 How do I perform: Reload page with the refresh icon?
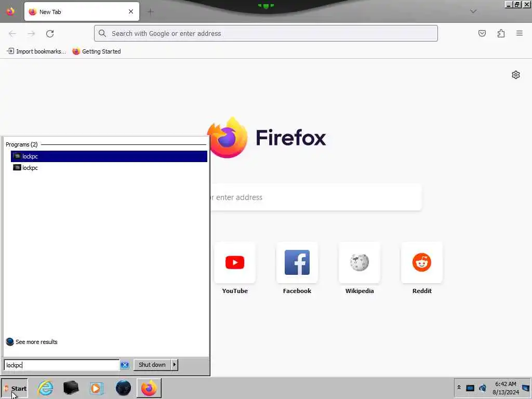pyautogui.click(x=50, y=34)
